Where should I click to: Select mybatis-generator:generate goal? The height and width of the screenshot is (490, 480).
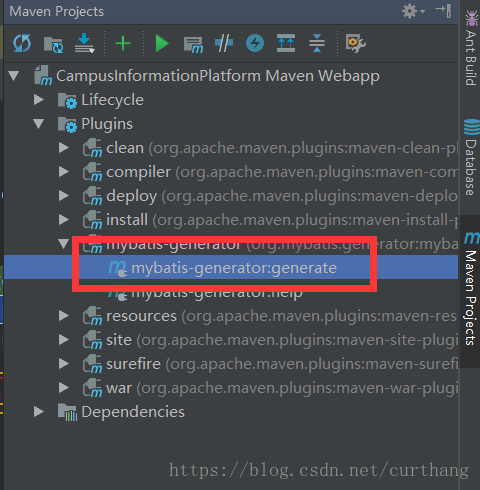pos(231,268)
